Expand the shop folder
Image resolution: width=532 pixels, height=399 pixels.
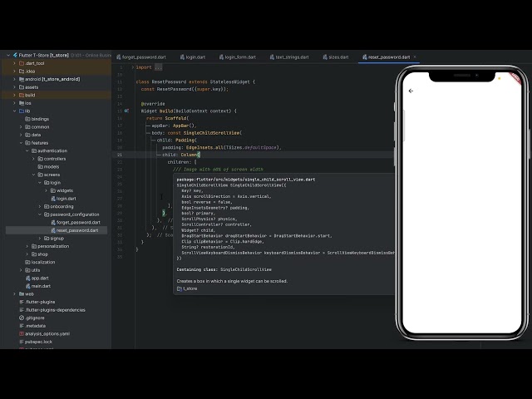coord(27,254)
